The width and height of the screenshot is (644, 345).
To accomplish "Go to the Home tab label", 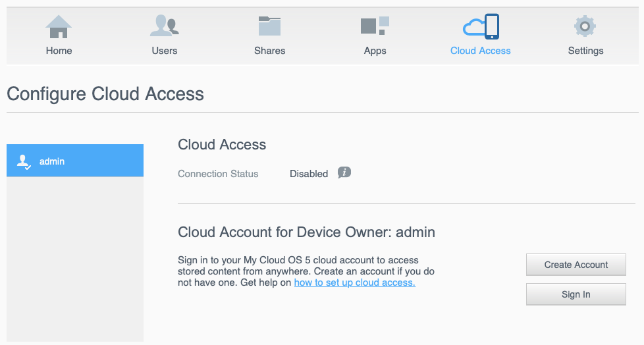I will [x=59, y=51].
